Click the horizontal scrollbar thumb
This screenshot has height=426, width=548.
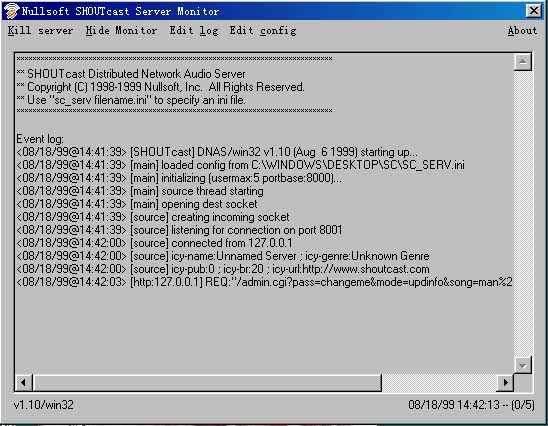[x=207, y=382]
